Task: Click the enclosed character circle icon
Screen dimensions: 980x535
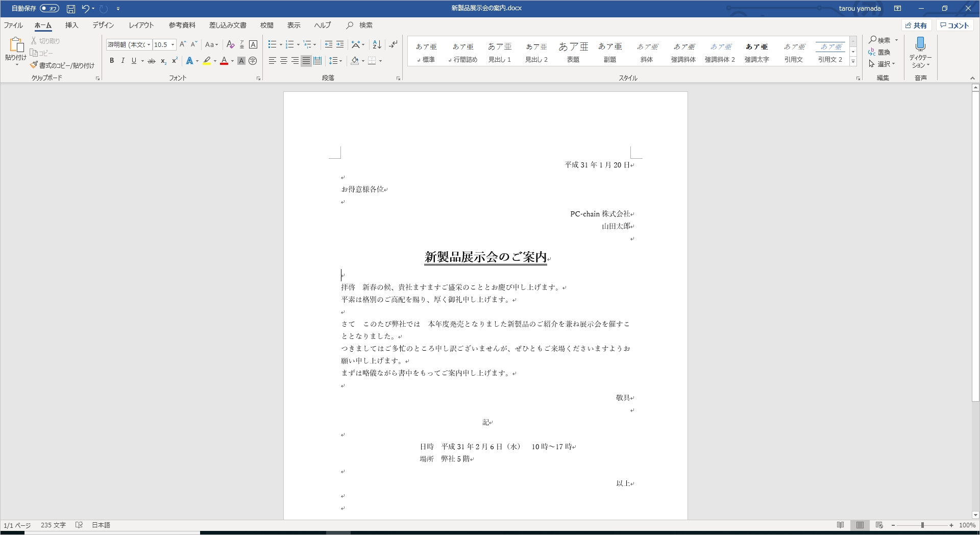Action: (253, 61)
